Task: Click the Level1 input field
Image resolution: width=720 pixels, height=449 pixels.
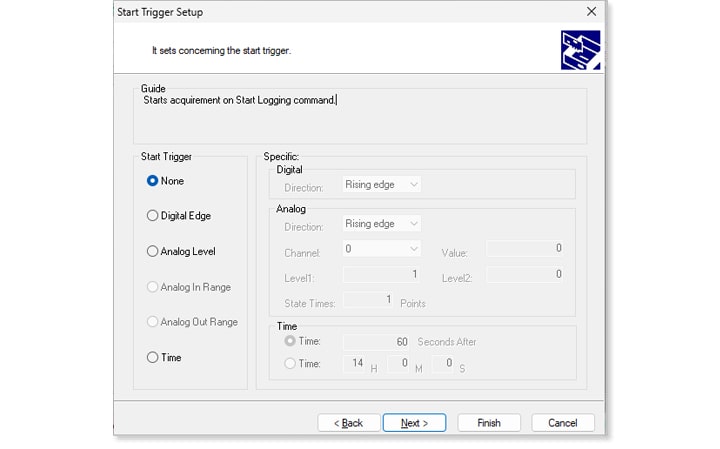Action: tap(382, 274)
